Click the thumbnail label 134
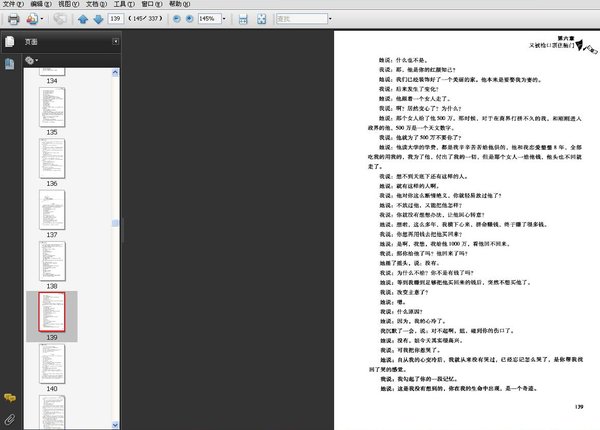This screenshot has height=430, width=600. (52, 81)
